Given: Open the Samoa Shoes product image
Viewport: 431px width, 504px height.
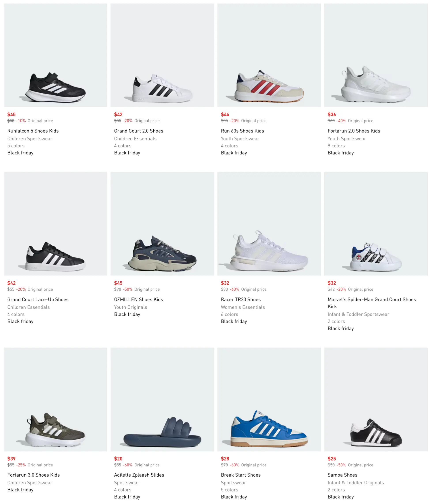Looking at the screenshot, I should (x=376, y=399).
